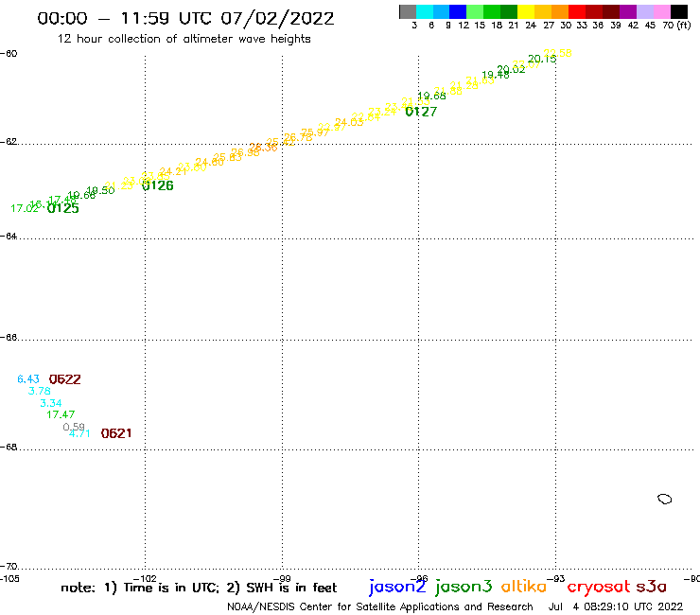Click the gray swatch in wave legend
700x615 pixels.
(408, 11)
